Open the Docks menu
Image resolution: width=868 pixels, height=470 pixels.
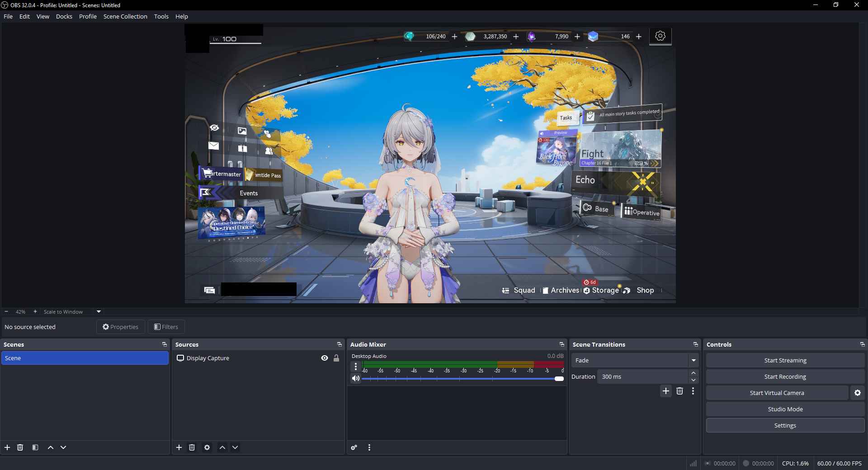tap(64, 16)
